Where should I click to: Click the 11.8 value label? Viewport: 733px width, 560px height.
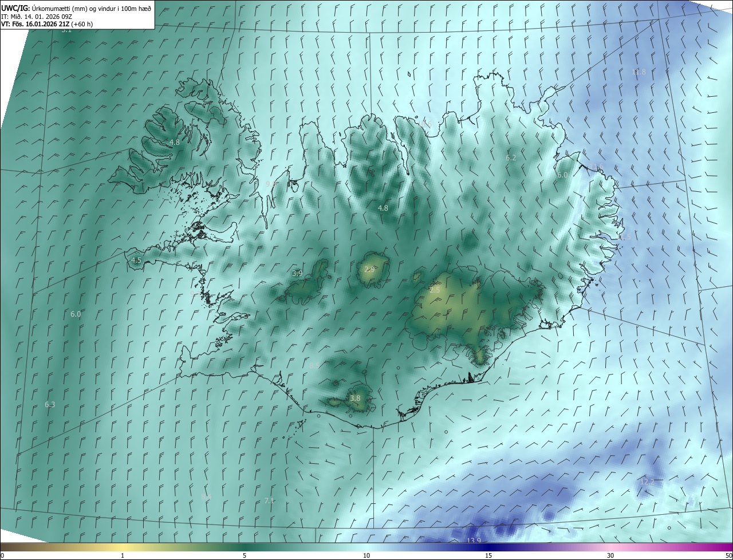tap(639, 72)
